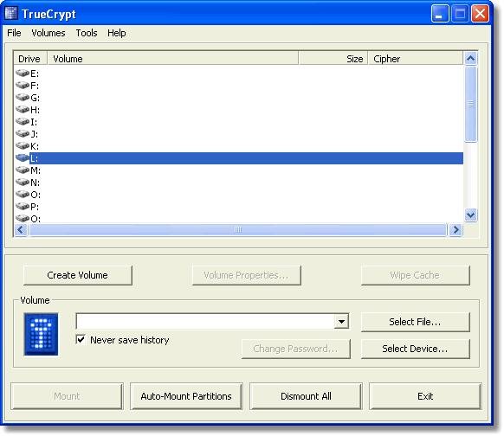This screenshot has height=436, width=504.
Task: Select the P: drive icon
Action: (23, 207)
